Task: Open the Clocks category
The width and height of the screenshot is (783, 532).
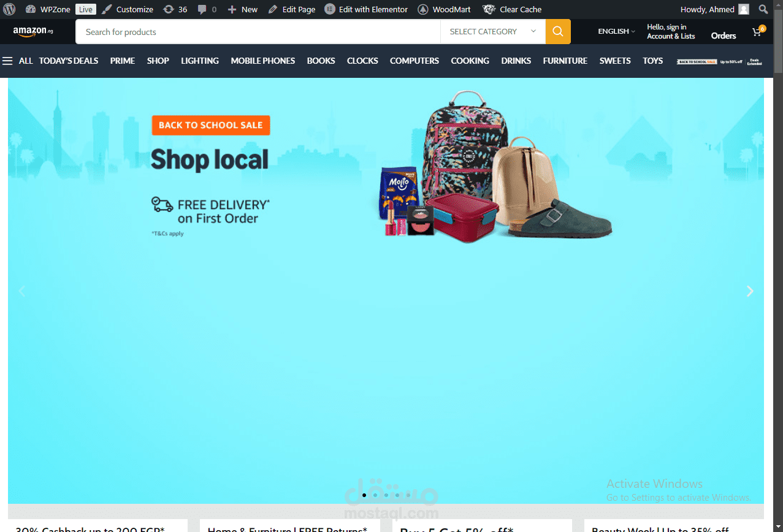Action: click(x=362, y=61)
